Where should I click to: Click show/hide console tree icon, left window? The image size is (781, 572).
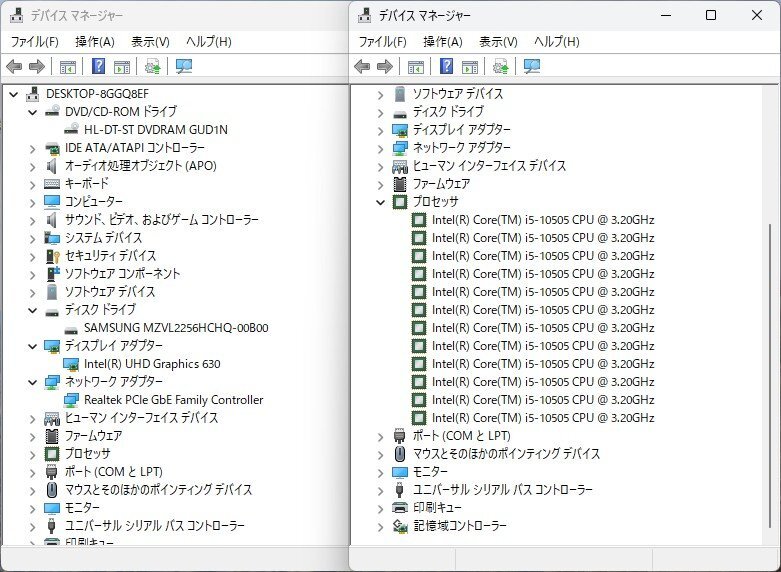pyautogui.click(x=68, y=66)
